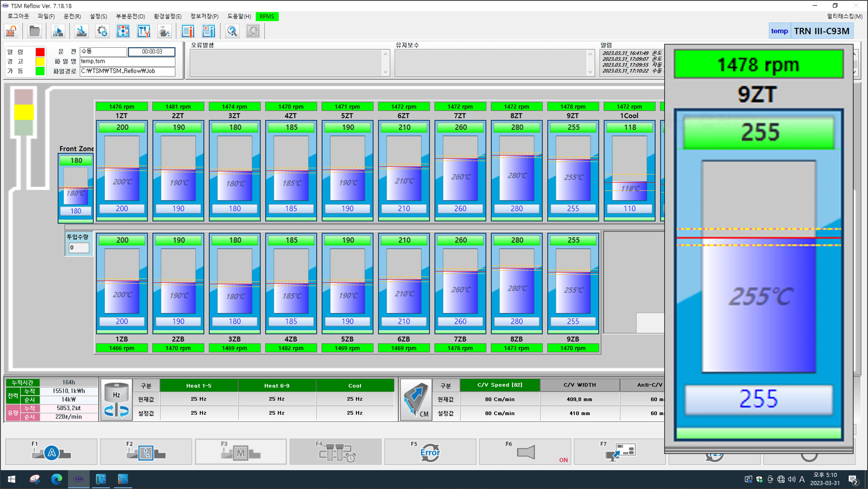Open the H/L limits configuration icon
The image size is (868, 489).
[123, 31]
